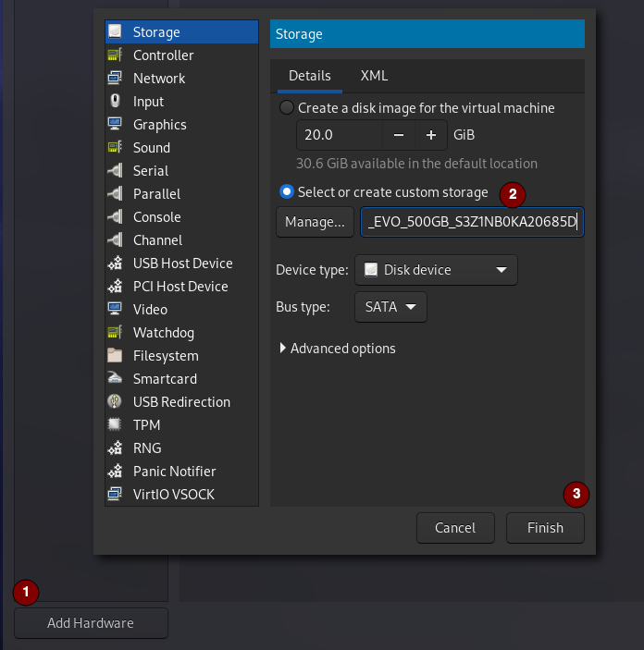Click Finish to add storage
Screen dimensions: 644x650
pos(545,528)
